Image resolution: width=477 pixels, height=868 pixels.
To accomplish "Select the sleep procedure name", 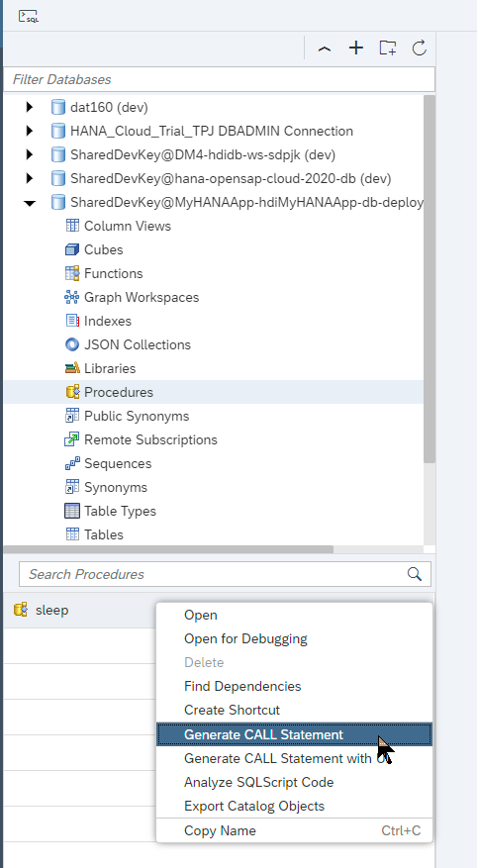I will tap(52, 611).
